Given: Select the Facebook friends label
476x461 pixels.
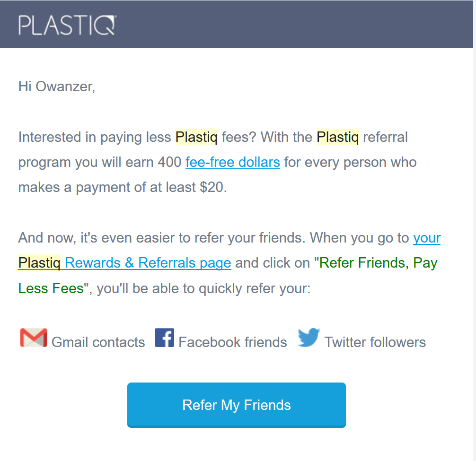Looking at the screenshot, I should (232, 342).
